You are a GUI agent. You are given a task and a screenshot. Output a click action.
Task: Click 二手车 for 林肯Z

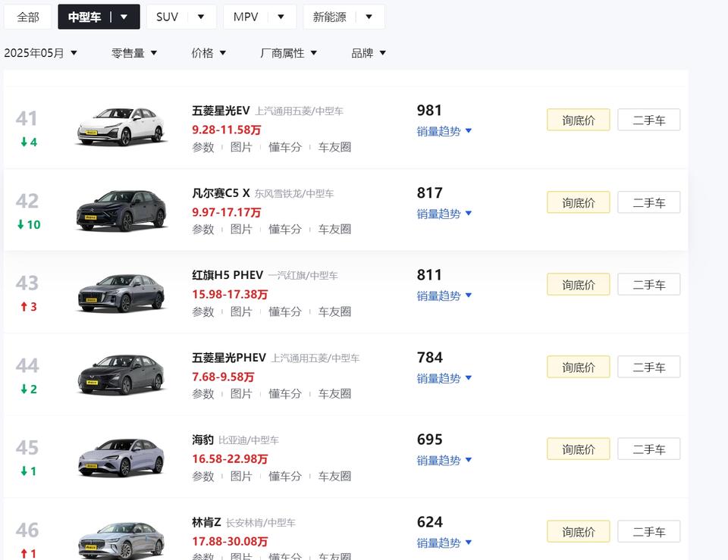tap(649, 532)
